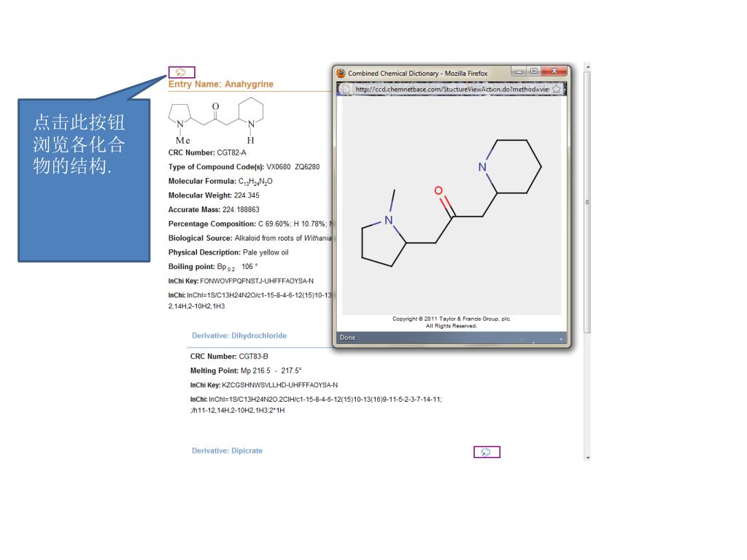Click the structure icon beside Derivative: Dipicrate
The image size is (747, 560).
[487, 452]
